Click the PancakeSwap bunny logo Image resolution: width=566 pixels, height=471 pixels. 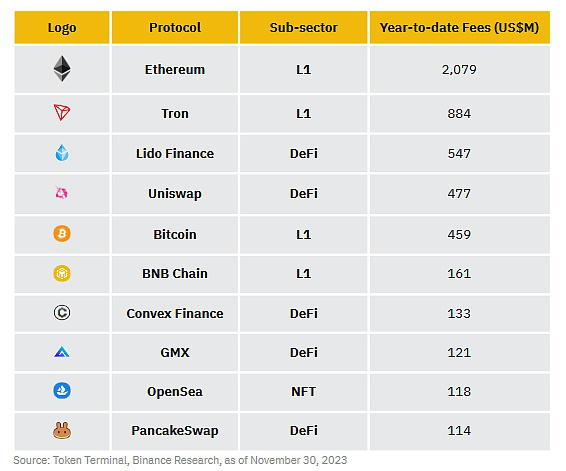coord(62,431)
